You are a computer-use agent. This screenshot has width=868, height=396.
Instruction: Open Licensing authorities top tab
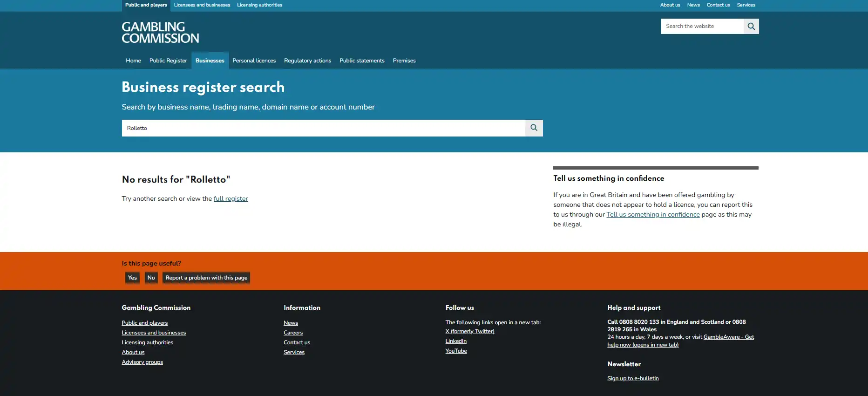pyautogui.click(x=259, y=5)
